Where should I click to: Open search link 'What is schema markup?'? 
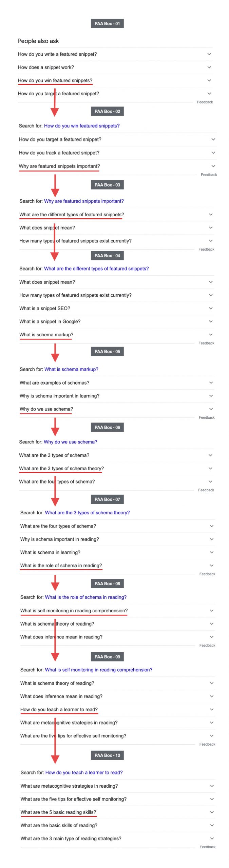pyautogui.click(x=71, y=369)
